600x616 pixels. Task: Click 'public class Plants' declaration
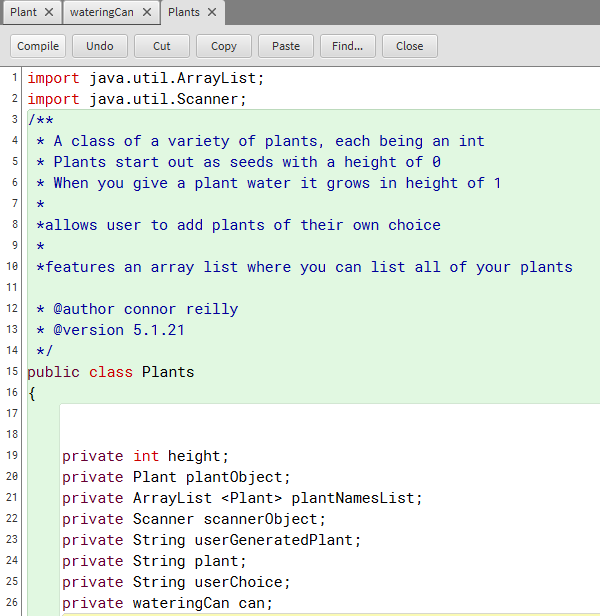click(x=111, y=372)
